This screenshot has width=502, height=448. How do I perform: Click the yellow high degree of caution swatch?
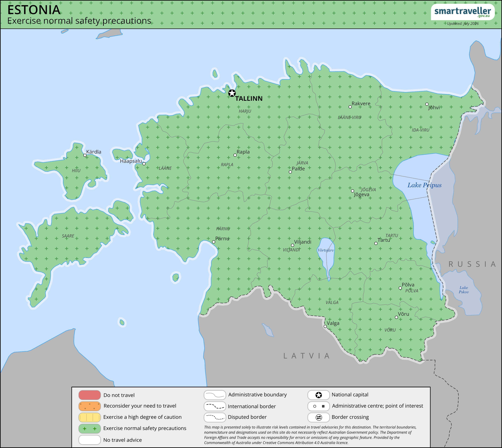90,418
